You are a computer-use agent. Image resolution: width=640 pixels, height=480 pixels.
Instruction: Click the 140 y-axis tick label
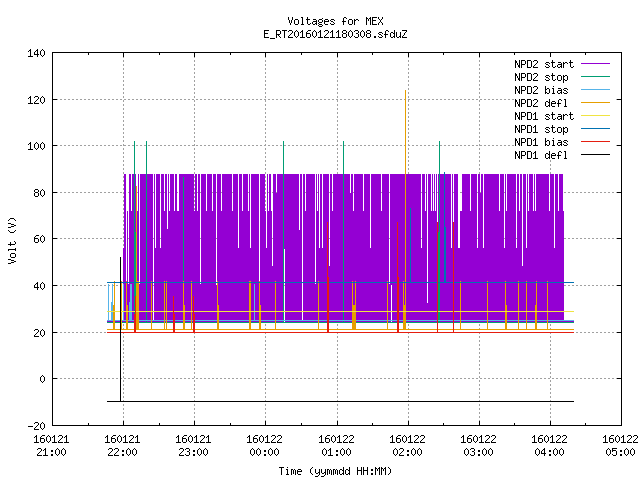pos(36,53)
